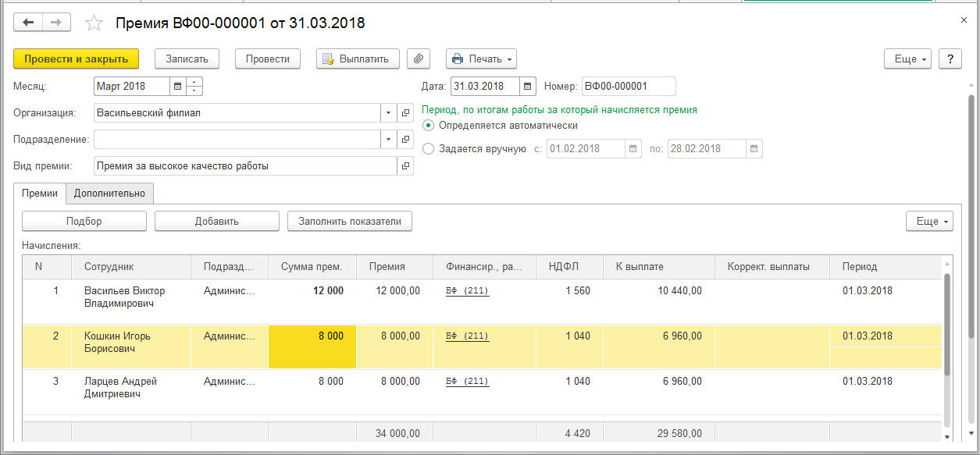The height and width of the screenshot is (455, 980).
Task: Expand the Организация dropdown list
Action: click(x=388, y=113)
